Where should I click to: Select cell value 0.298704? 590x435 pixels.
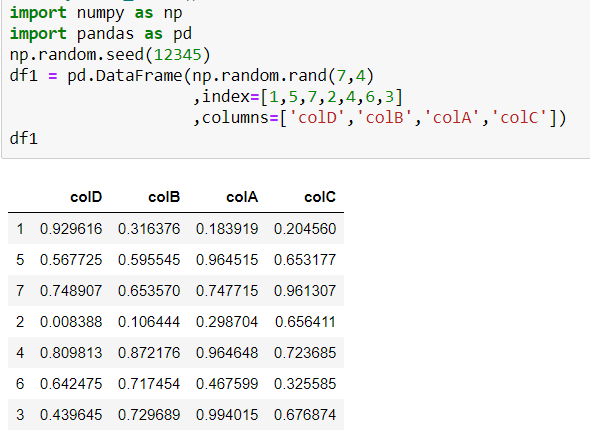click(227, 322)
